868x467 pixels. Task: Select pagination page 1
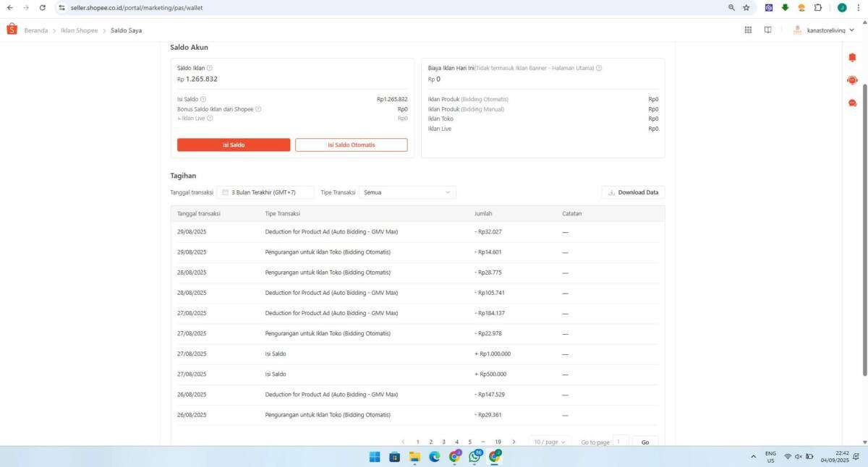click(417, 442)
